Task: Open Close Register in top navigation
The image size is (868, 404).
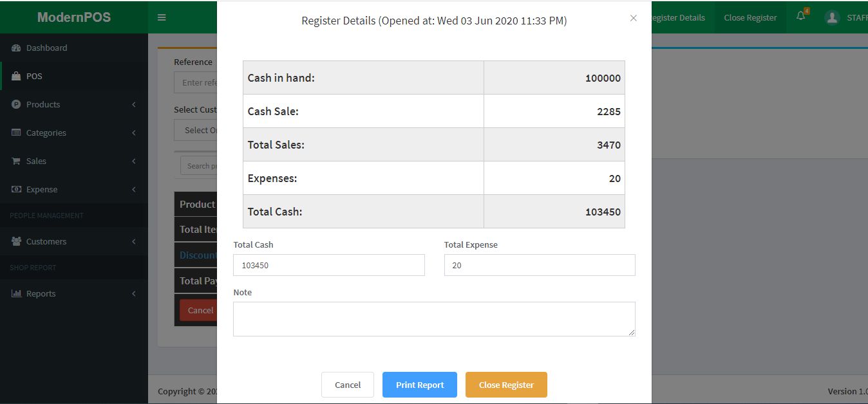Action: (750, 17)
